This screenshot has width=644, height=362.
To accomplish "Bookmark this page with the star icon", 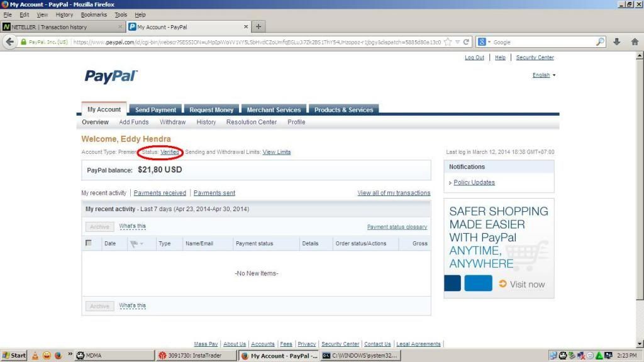I will pos(448,42).
